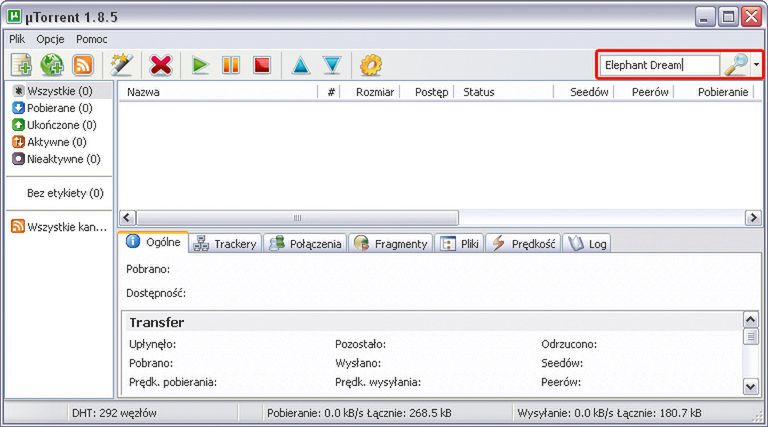Image resolution: width=768 pixels, height=427 pixels.
Task: Click the Upłynęło: label
Action: (152, 344)
